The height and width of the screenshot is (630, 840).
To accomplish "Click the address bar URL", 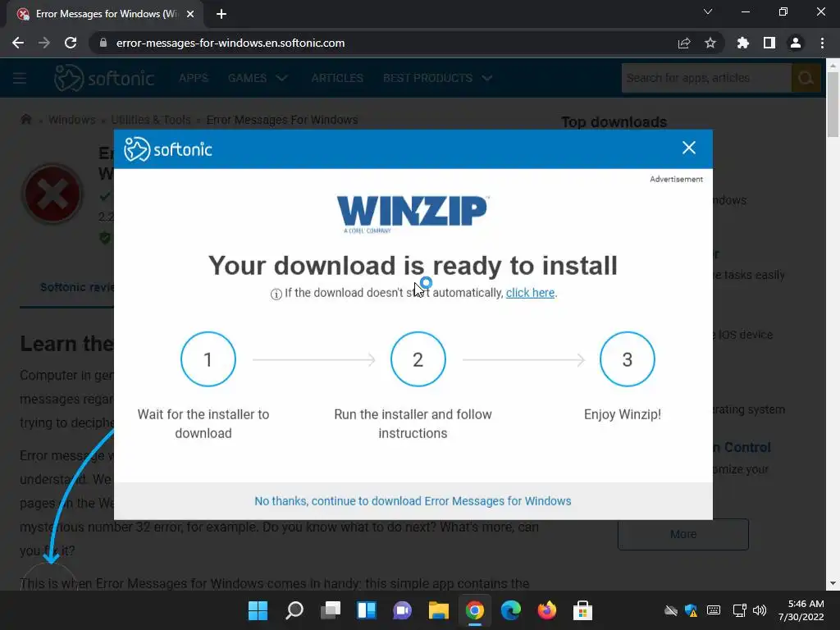I will 231,43.
